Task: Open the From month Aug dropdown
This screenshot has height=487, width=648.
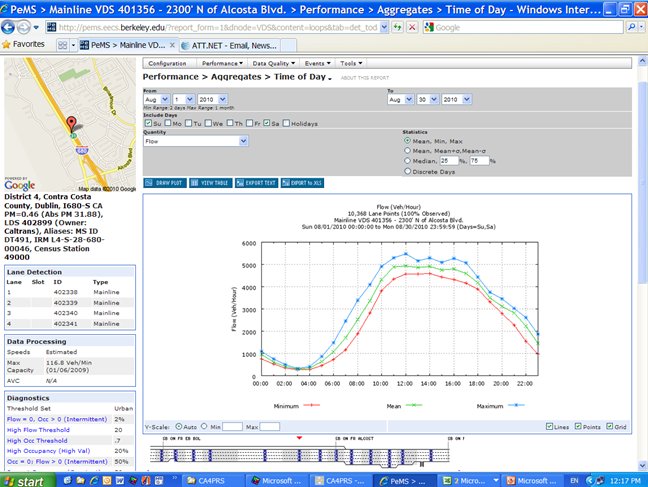Action: tap(155, 100)
